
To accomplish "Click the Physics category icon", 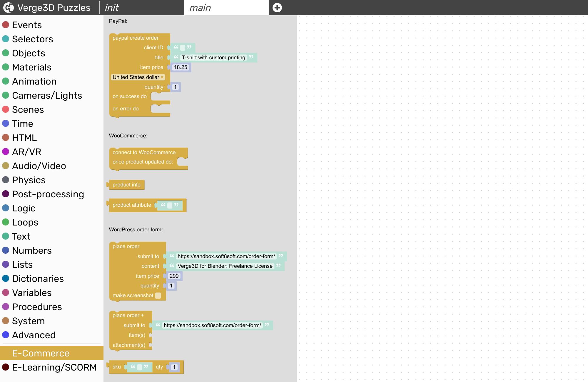I will (6, 180).
